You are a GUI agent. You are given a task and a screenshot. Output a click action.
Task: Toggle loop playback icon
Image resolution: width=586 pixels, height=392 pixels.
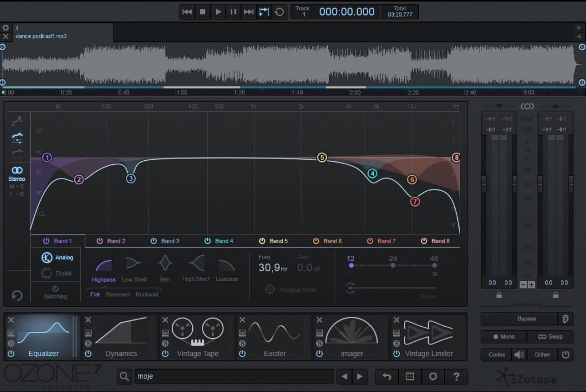coord(279,12)
